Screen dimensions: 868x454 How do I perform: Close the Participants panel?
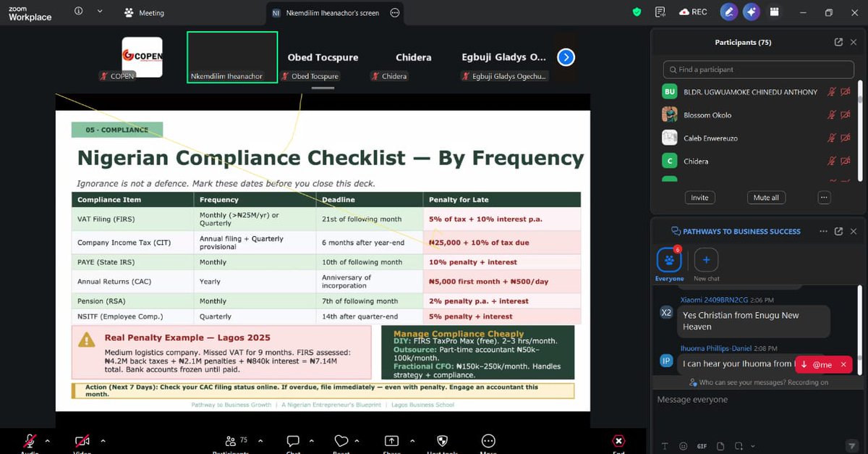pyautogui.click(x=854, y=42)
